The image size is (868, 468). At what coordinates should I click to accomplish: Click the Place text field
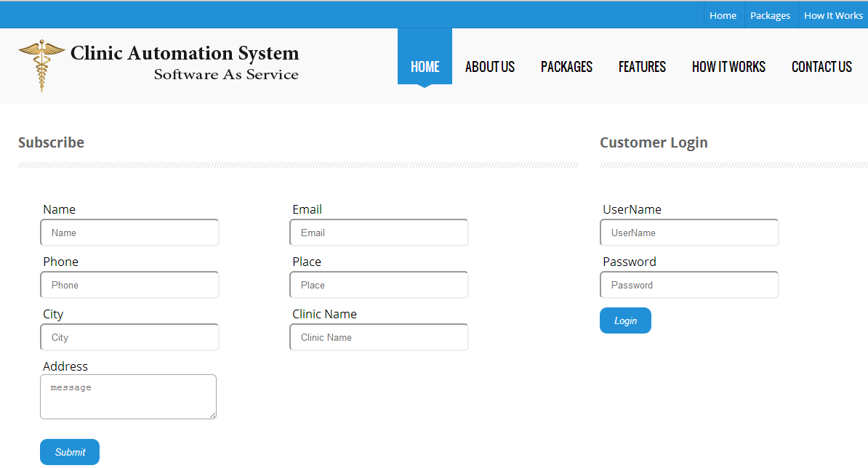[x=379, y=285]
